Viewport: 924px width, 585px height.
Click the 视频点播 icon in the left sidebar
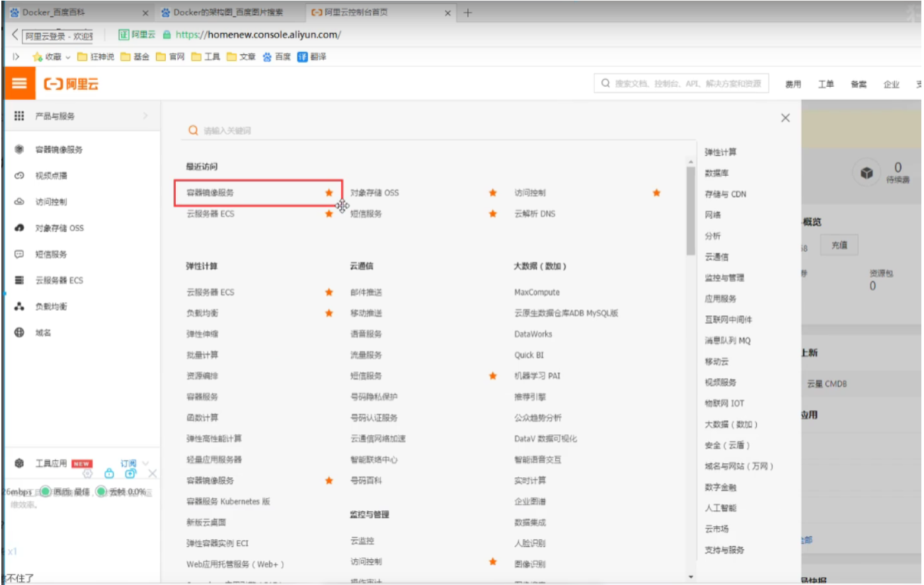click(x=19, y=176)
